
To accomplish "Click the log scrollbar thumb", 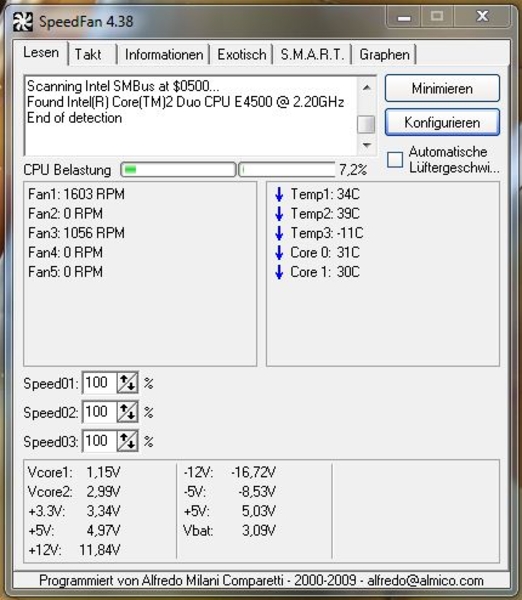I will click(366, 124).
